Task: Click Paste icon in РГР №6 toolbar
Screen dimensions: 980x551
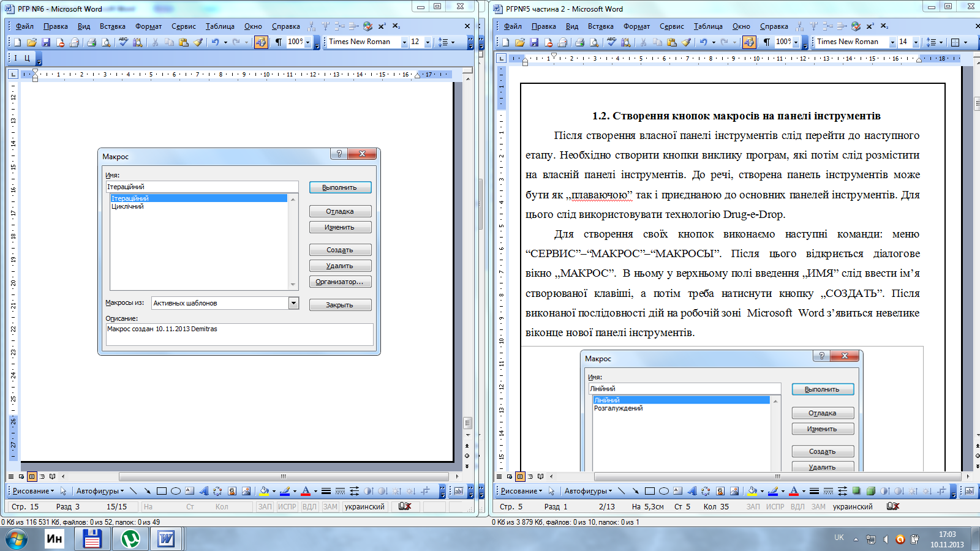Action: click(183, 42)
